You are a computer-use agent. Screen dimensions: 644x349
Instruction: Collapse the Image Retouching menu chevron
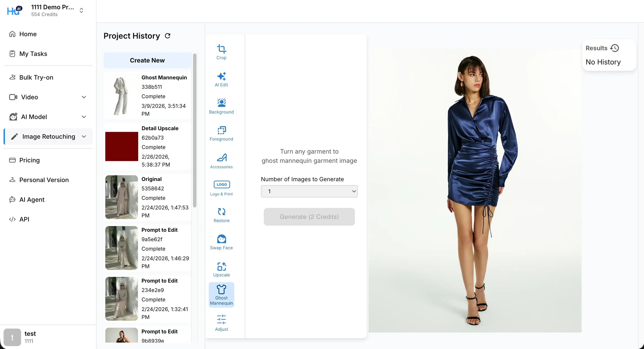click(x=84, y=137)
